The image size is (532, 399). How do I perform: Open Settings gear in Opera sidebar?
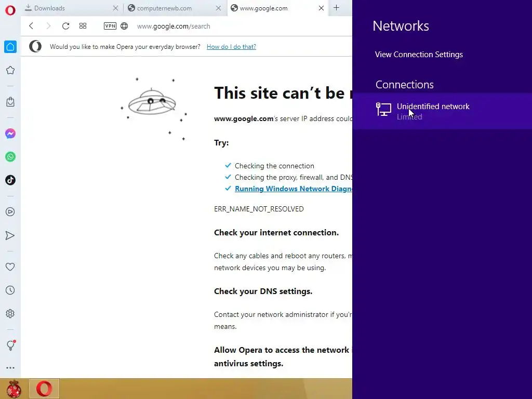tap(10, 313)
